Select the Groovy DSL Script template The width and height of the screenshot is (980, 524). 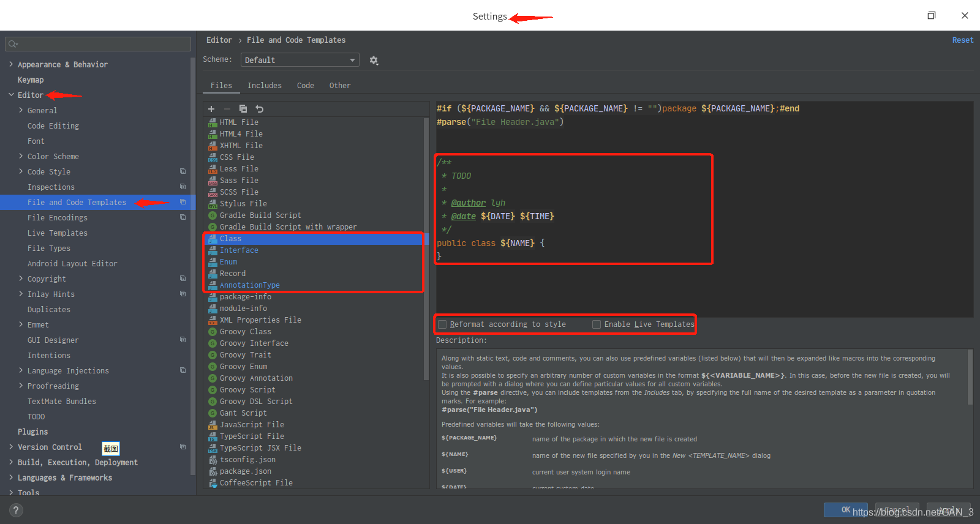(256, 402)
